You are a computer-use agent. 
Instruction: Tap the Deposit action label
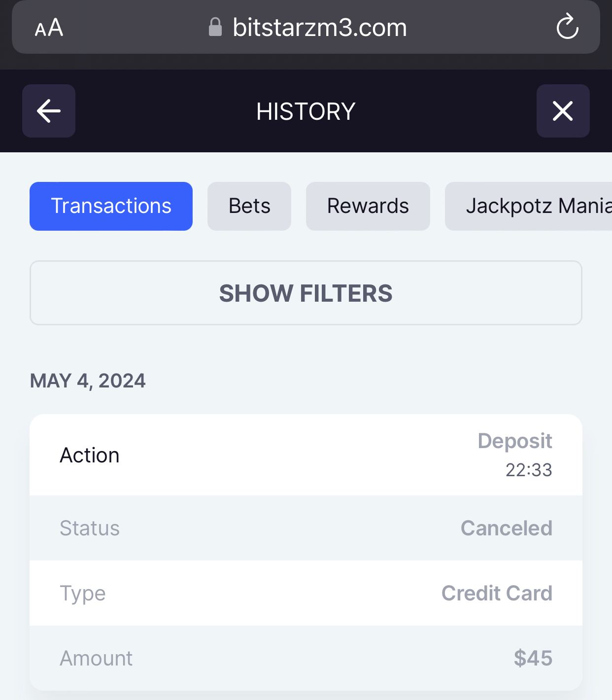click(x=514, y=441)
